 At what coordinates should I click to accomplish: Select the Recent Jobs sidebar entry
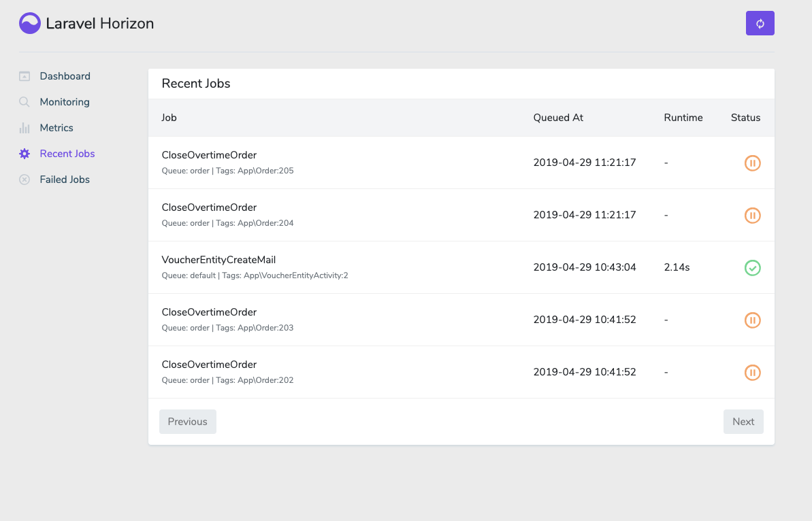(68, 153)
